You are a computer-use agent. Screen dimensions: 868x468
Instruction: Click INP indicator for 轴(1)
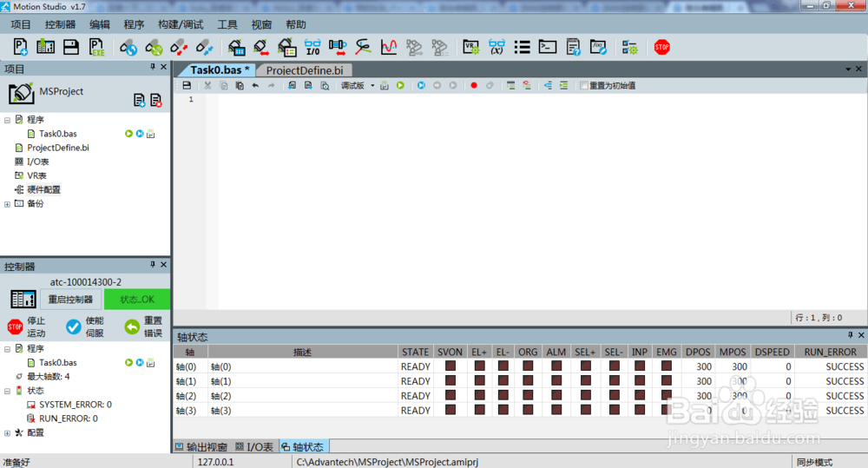coord(640,381)
